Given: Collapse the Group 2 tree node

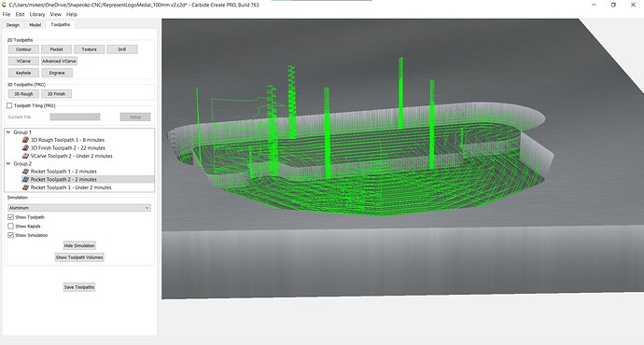Looking at the screenshot, I should (x=8, y=163).
